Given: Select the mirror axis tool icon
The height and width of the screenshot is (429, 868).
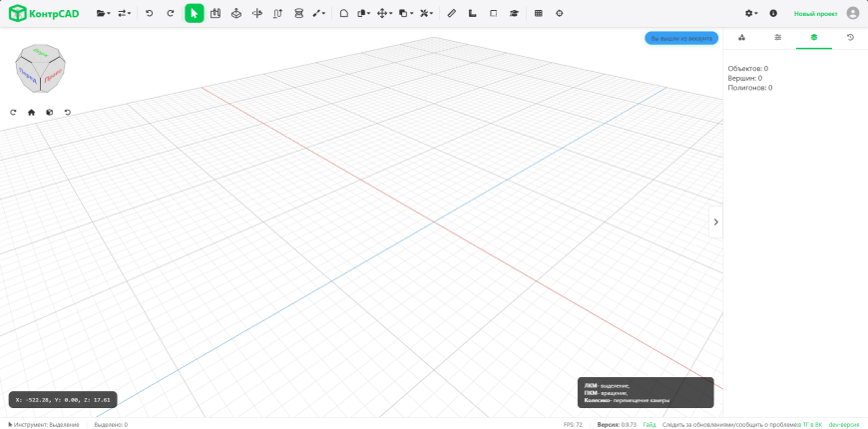Looking at the screenshot, I should click(256, 13).
